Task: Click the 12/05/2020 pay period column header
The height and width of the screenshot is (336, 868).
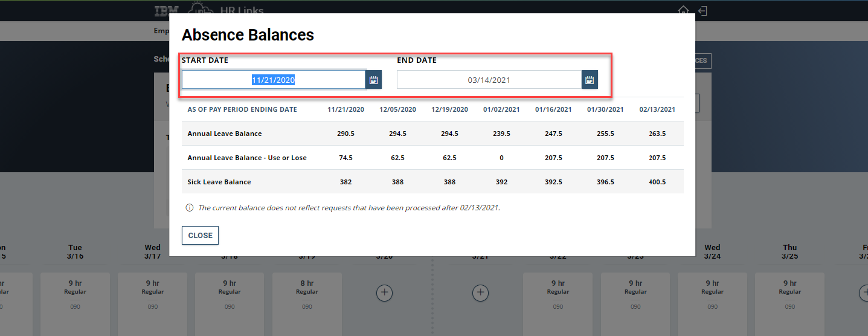Action: [397, 109]
